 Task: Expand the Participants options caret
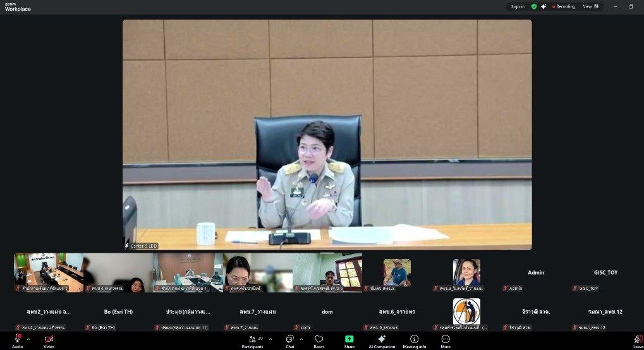[x=270, y=339]
